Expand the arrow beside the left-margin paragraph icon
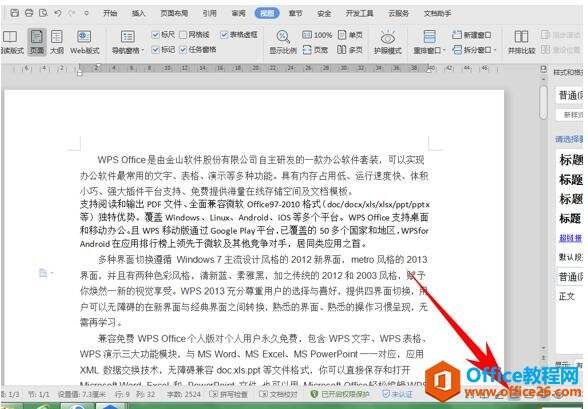This screenshot has height=409, width=588. point(52,273)
